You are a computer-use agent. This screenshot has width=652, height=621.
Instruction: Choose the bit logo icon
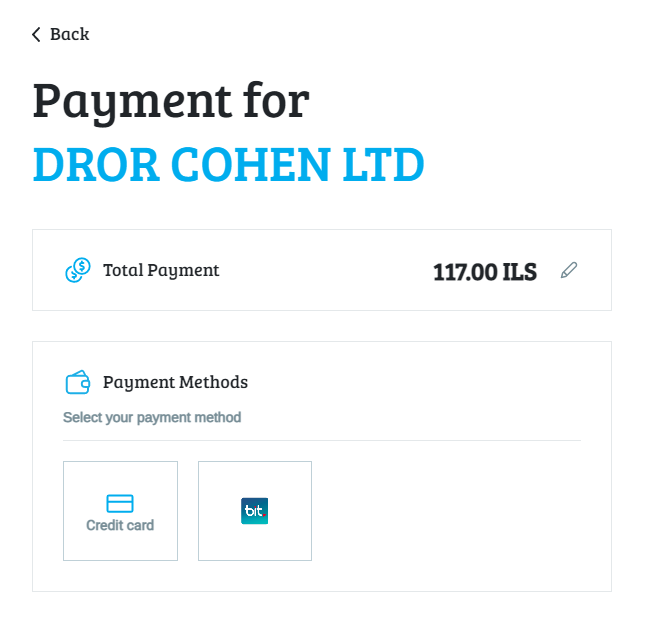point(254,511)
